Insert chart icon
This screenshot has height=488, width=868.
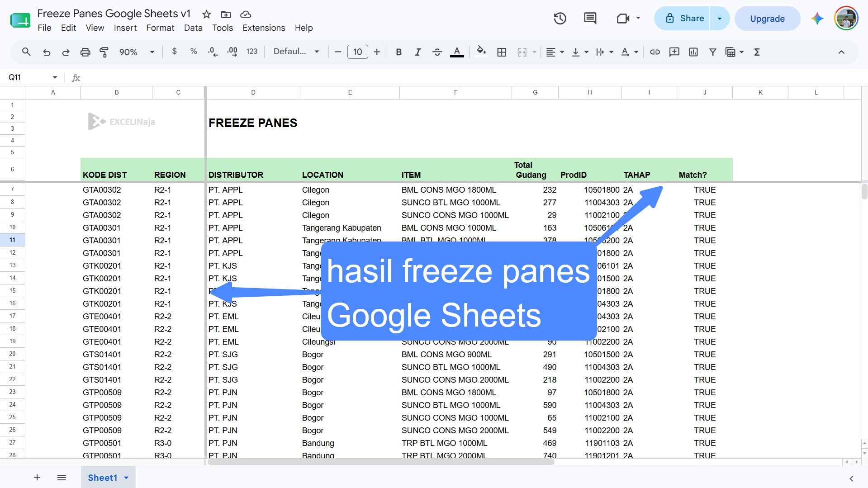coord(693,52)
